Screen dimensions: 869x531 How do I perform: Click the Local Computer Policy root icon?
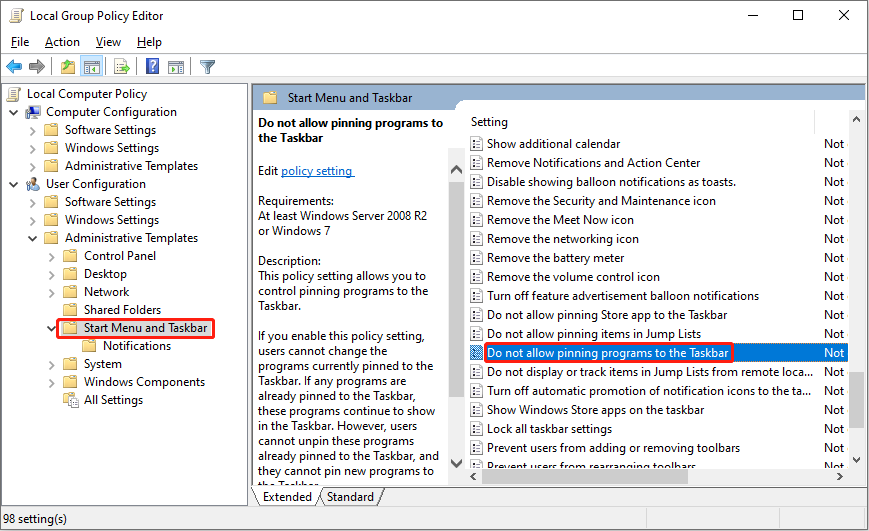tap(14, 94)
